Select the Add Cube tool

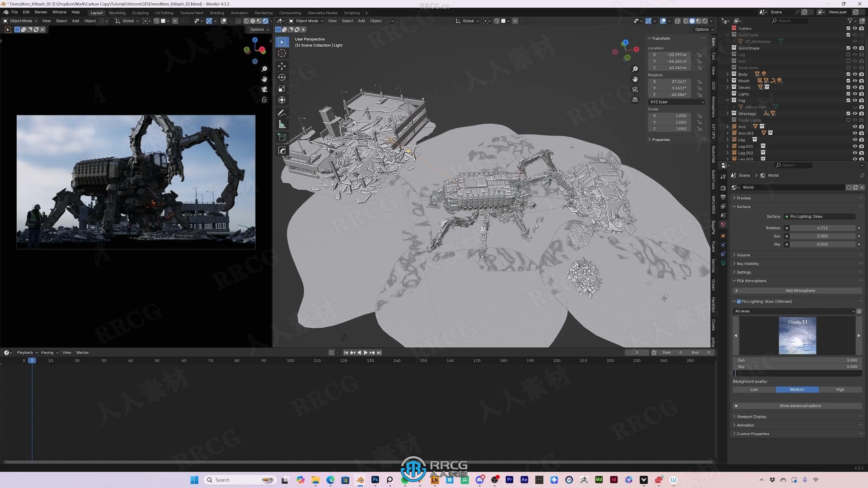[282, 137]
